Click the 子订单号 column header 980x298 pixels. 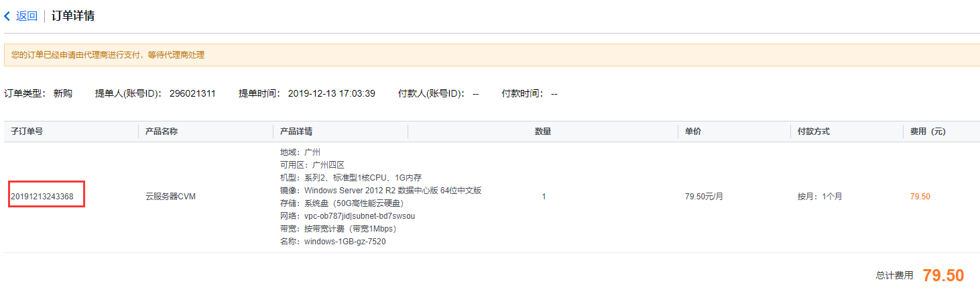point(27,132)
